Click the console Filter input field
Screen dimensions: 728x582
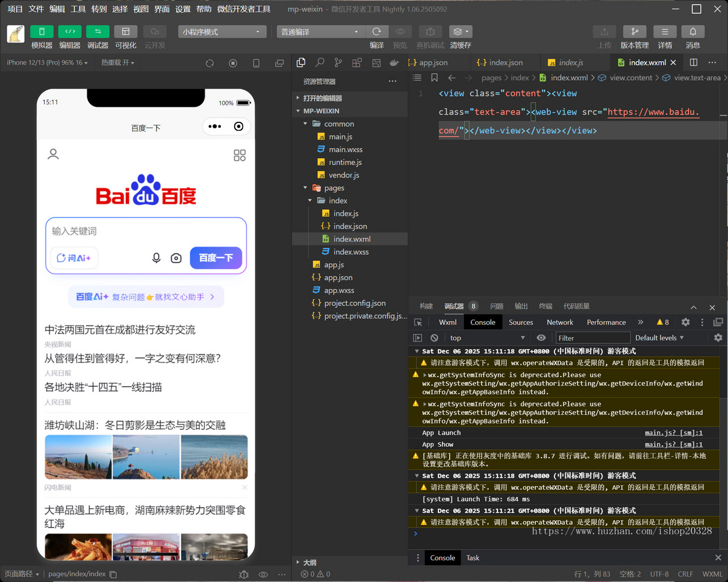click(593, 338)
